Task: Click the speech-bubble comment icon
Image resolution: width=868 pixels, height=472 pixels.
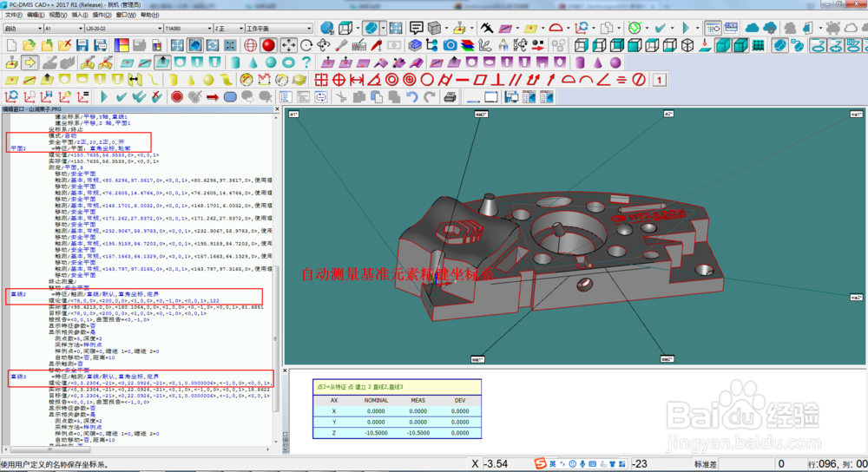Action: tap(417, 28)
